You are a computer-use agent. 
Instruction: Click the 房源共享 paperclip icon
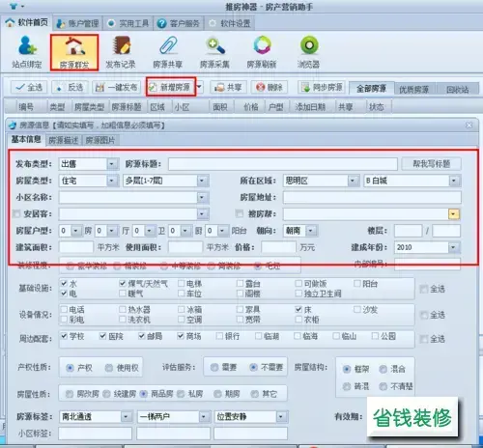point(168,51)
